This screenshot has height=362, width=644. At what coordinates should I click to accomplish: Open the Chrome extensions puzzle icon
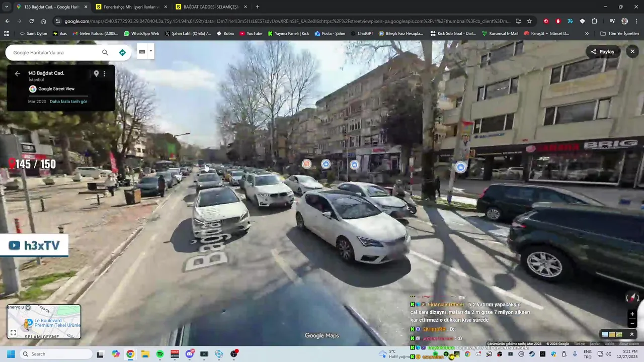[x=595, y=21]
